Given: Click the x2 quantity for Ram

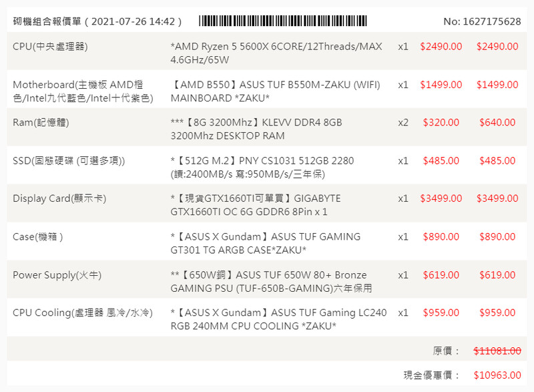Looking at the screenshot, I should pyautogui.click(x=403, y=123).
